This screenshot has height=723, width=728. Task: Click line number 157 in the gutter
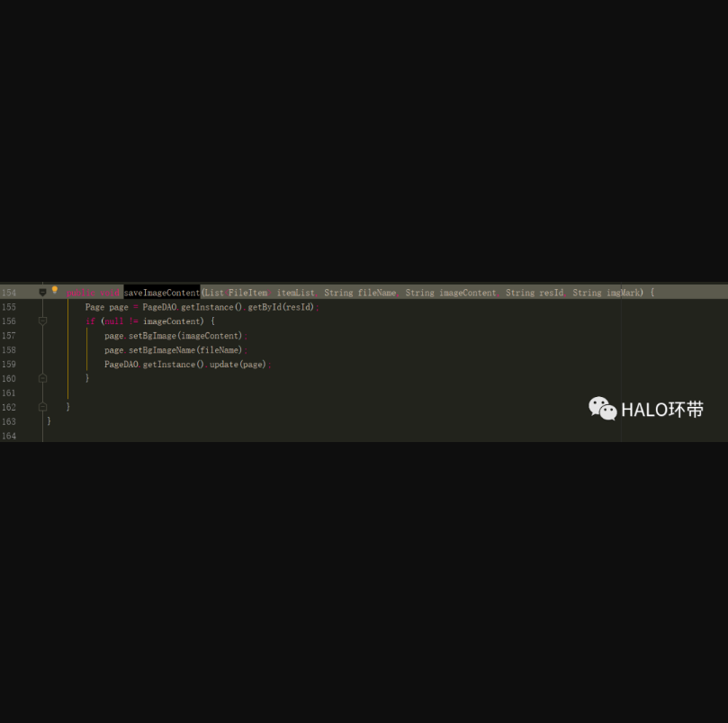tap(9, 336)
